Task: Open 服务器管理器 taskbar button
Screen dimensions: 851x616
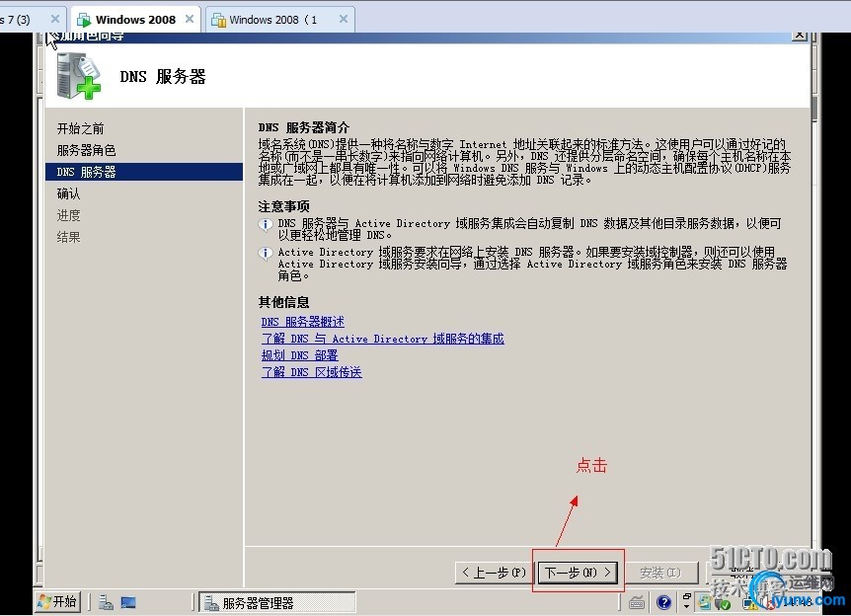Action: [x=277, y=602]
